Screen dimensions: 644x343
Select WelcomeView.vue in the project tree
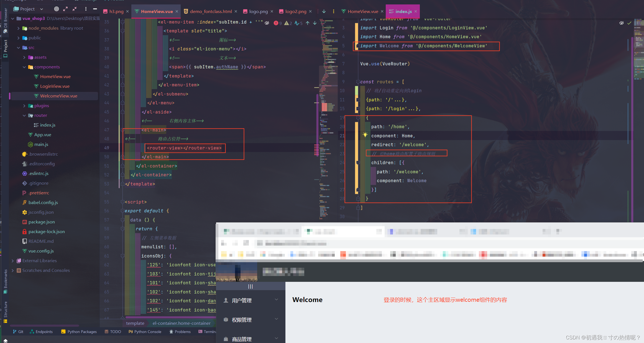58,96
